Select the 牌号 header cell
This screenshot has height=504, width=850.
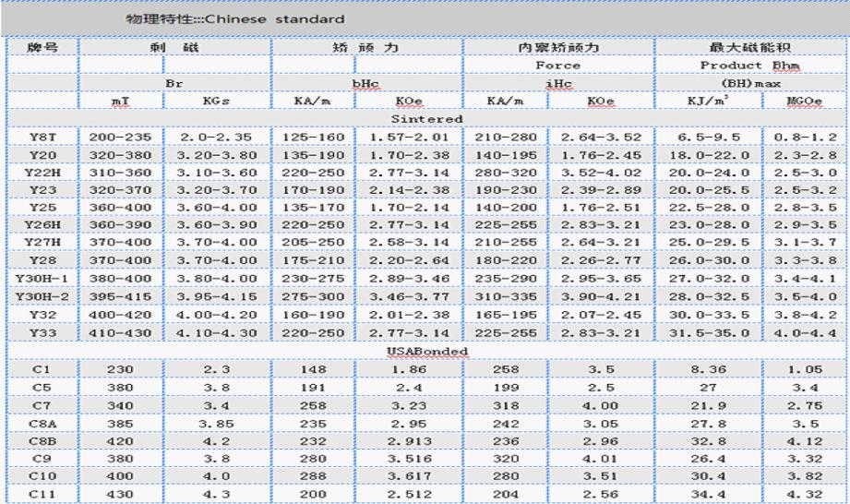[x=40, y=47]
